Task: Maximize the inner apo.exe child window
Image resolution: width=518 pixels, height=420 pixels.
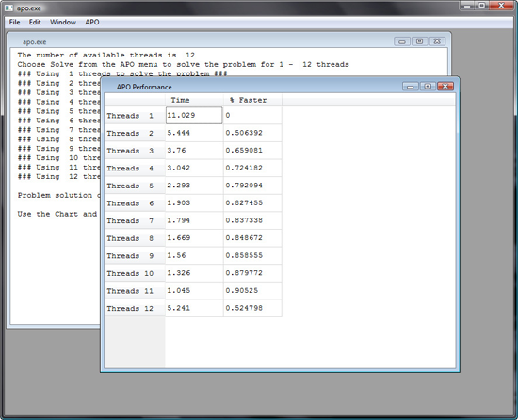Action: pos(419,41)
